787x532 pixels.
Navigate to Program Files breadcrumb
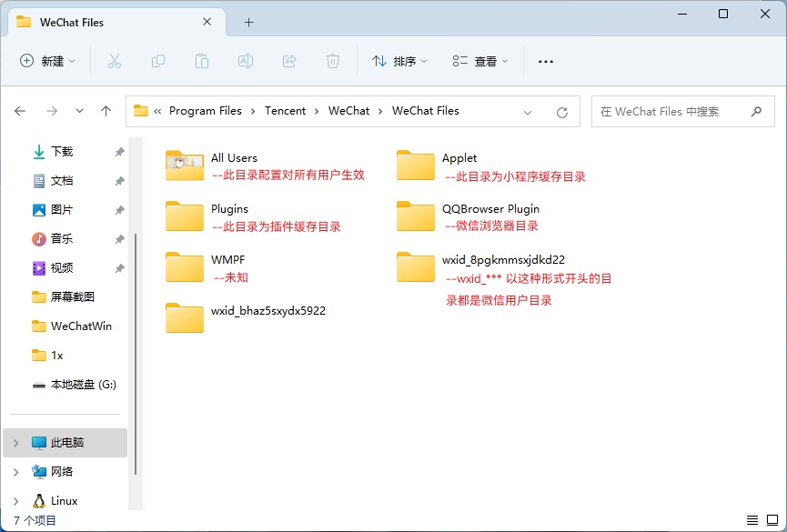[x=206, y=111]
